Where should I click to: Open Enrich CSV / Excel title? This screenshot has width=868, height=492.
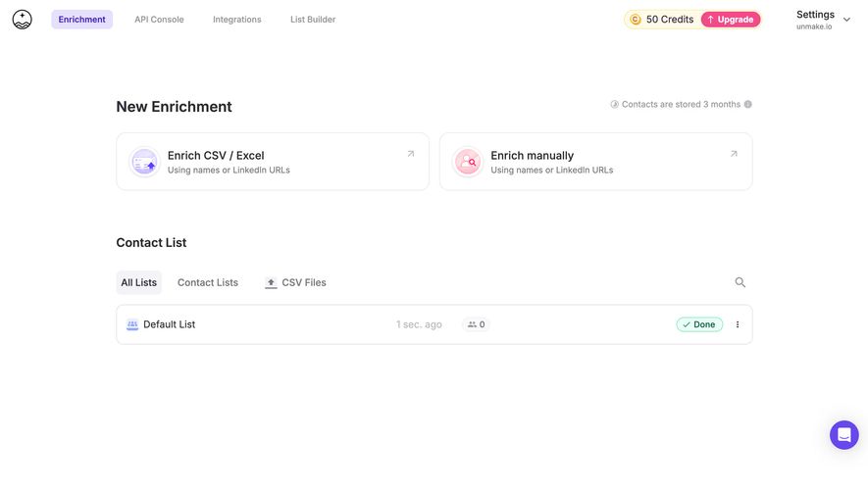coord(216,156)
